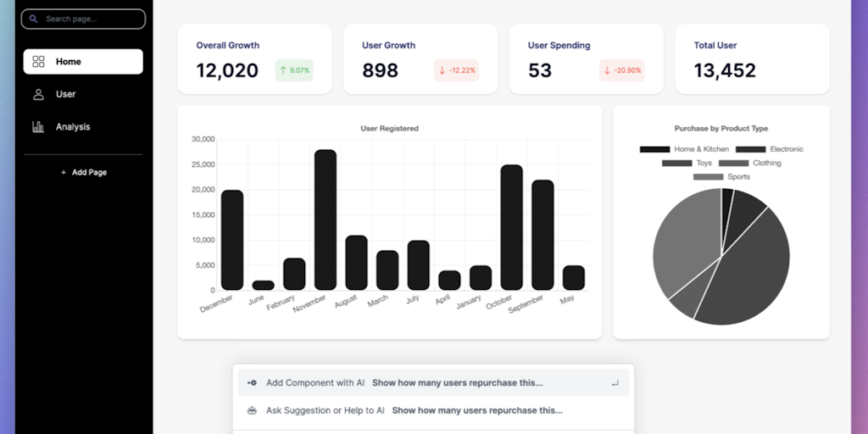The height and width of the screenshot is (434, 868).
Task: Focus the Search page input field
Action: click(x=83, y=19)
